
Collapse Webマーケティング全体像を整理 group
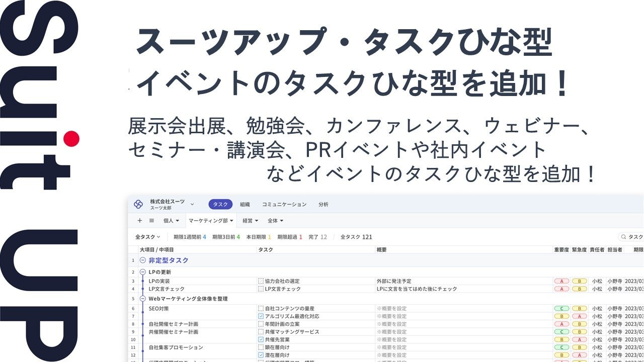(142, 299)
